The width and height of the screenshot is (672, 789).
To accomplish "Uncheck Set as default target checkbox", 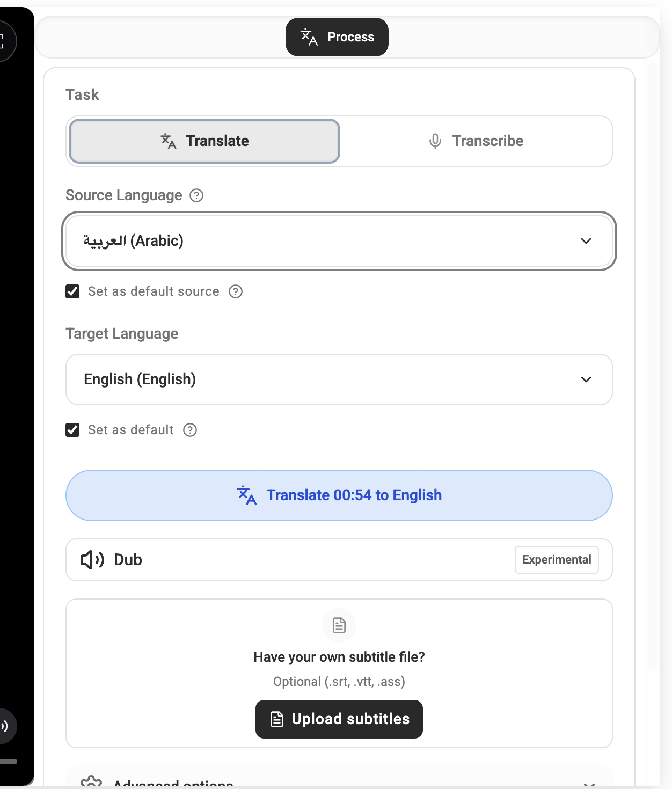I will tap(72, 430).
